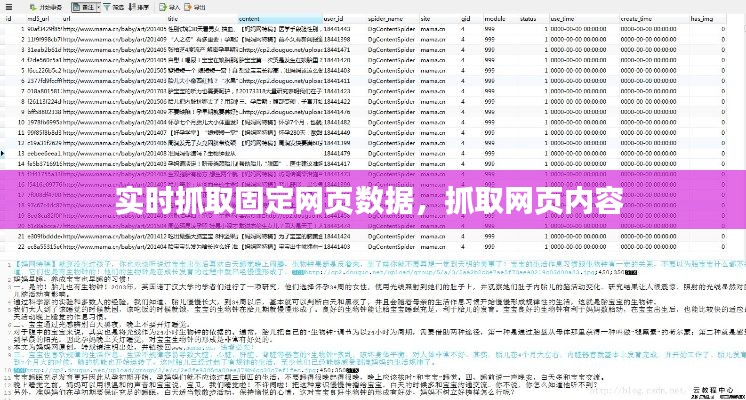Click the title column header
Image resolution: width=746 pixels, height=400 pixels.
click(173, 18)
